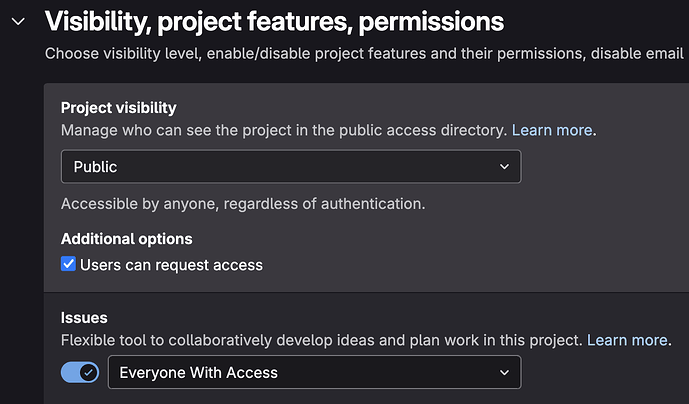This screenshot has width=689, height=404.
Task: Disable the Issues feature toggle
Action: [x=80, y=372]
